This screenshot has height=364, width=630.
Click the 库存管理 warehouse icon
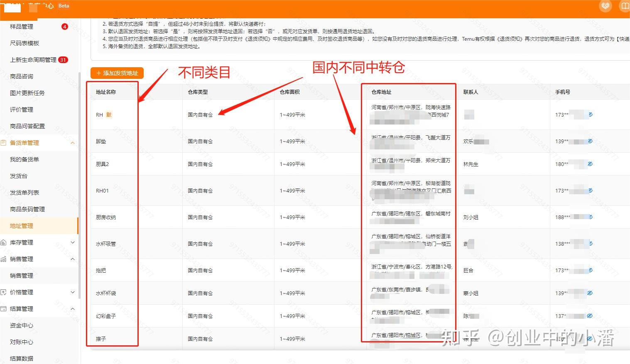(x=4, y=242)
